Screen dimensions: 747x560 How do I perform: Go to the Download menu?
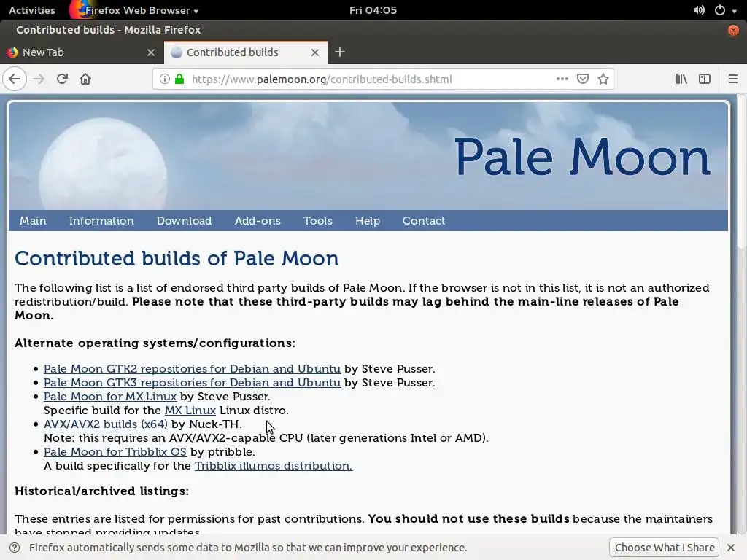point(185,221)
